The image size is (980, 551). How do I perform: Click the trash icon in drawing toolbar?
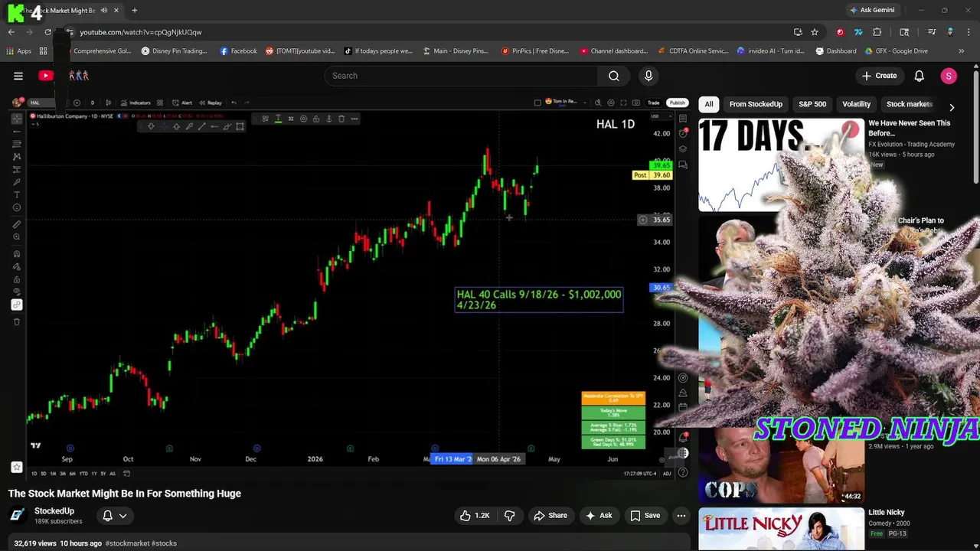click(341, 119)
